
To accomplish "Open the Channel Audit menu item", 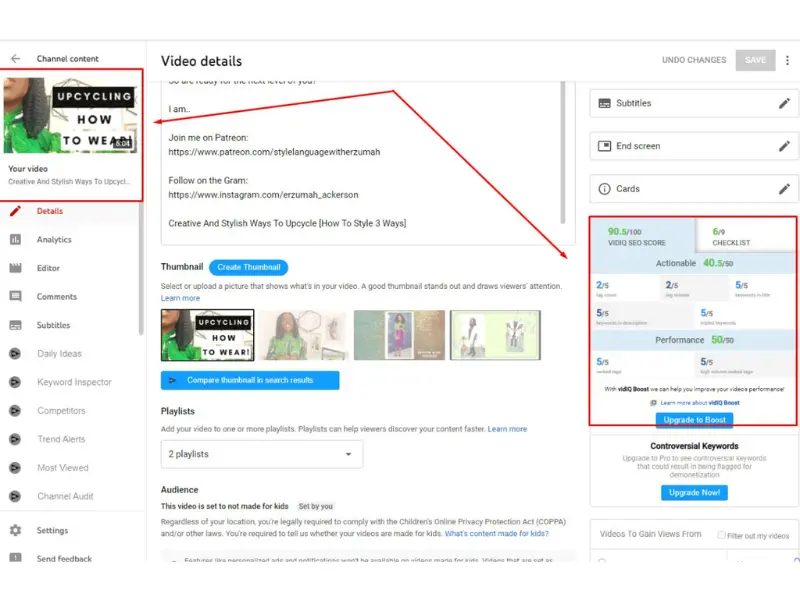I will 65,496.
